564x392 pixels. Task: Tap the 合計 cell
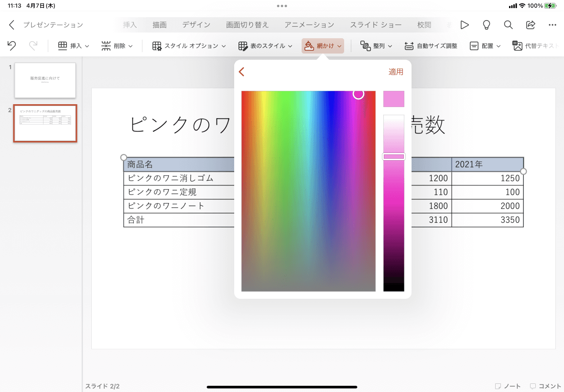(x=179, y=220)
